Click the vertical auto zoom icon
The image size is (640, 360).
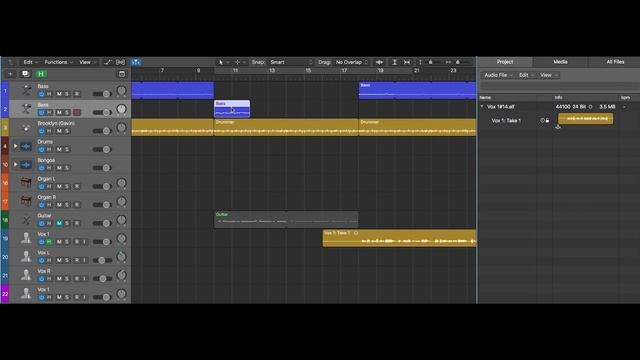pyautogui.click(x=394, y=62)
